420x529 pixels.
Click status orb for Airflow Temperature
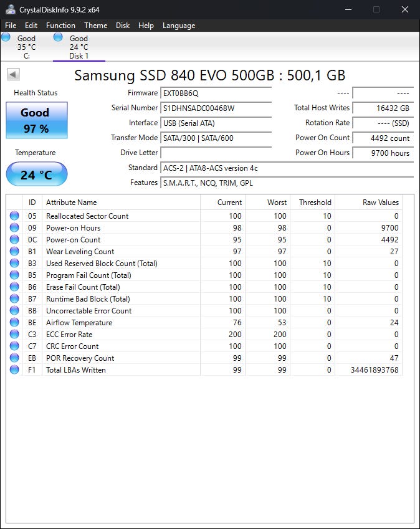(14, 322)
